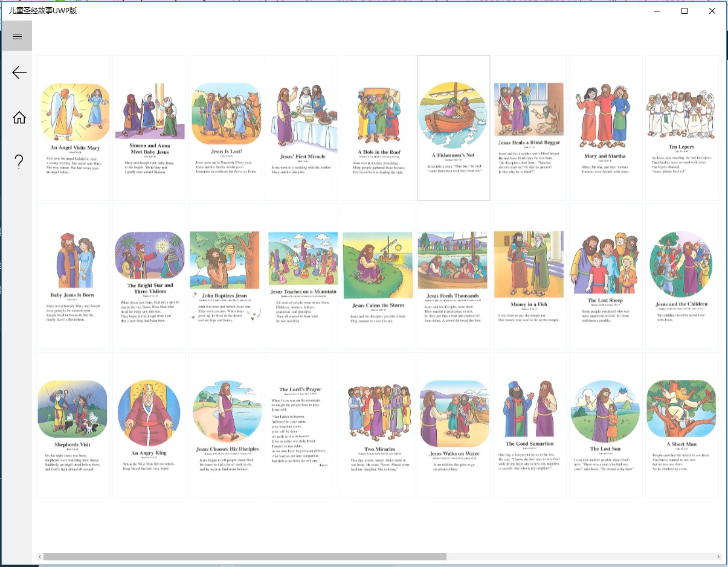Open 'Jesus Feeds Thousands' story

coord(454,277)
